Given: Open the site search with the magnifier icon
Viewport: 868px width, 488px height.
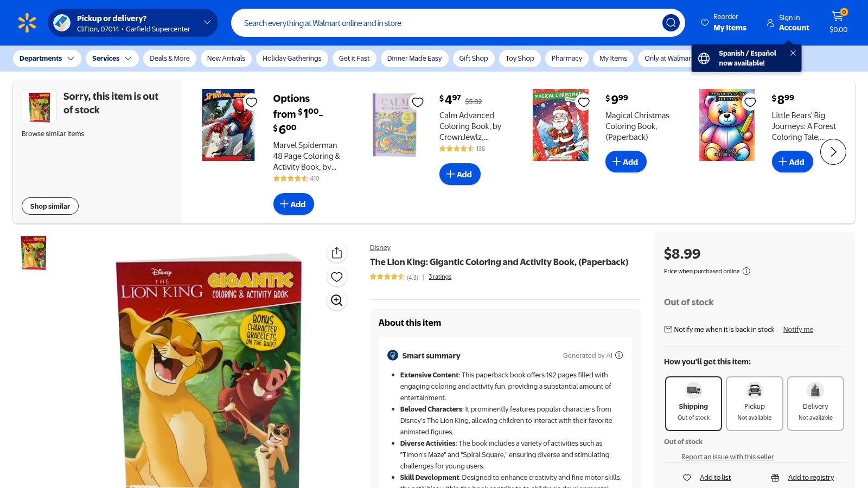Looking at the screenshot, I should (671, 23).
